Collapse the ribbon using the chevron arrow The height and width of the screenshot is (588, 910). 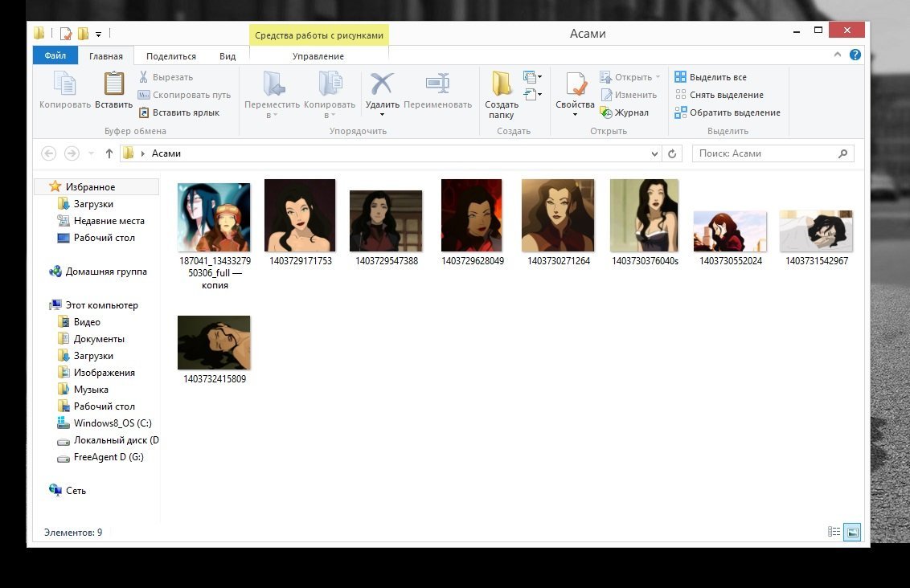(838, 55)
